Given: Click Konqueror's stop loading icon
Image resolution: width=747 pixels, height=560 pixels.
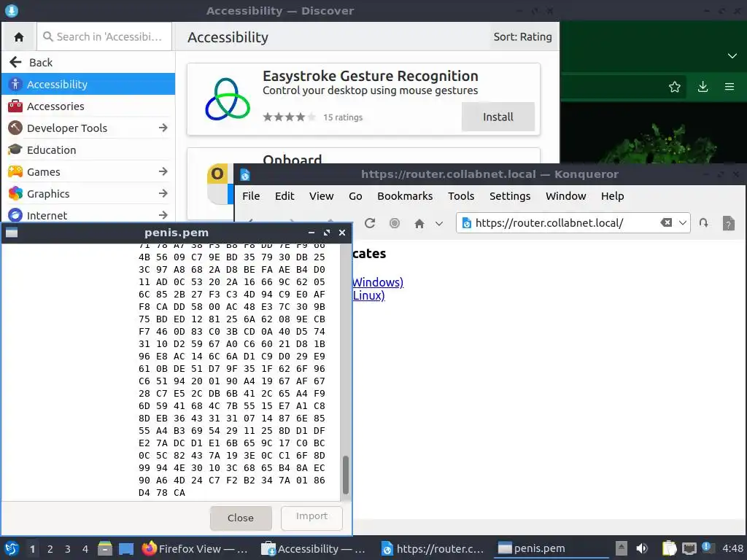Looking at the screenshot, I should 395,223.
